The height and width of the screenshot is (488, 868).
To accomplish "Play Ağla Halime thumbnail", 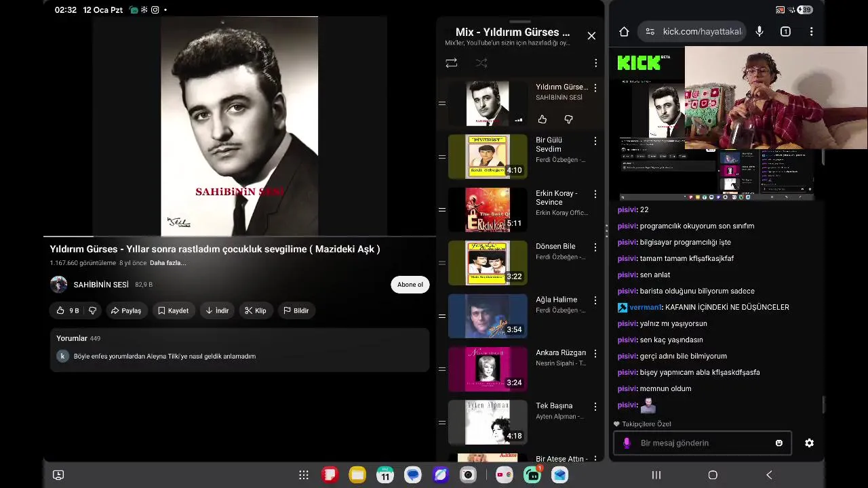I will [488, 316].
